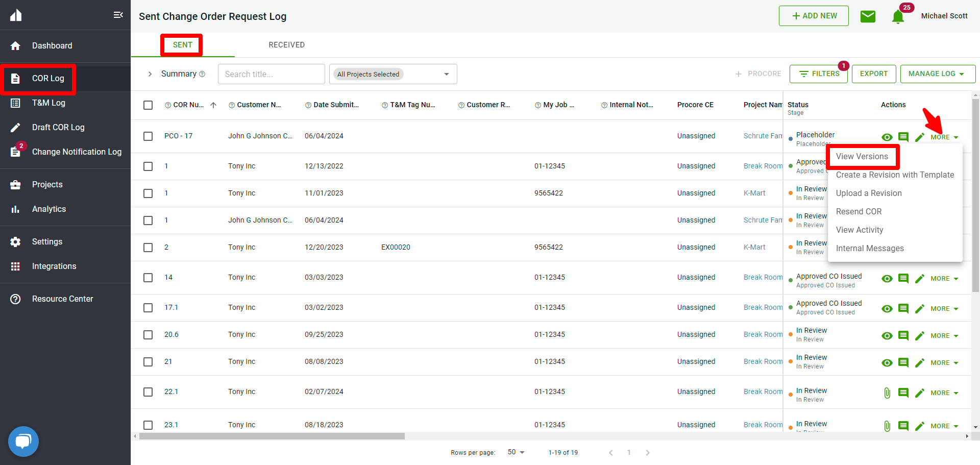Click the Projects briefcase icon

(x=15, y=185)
